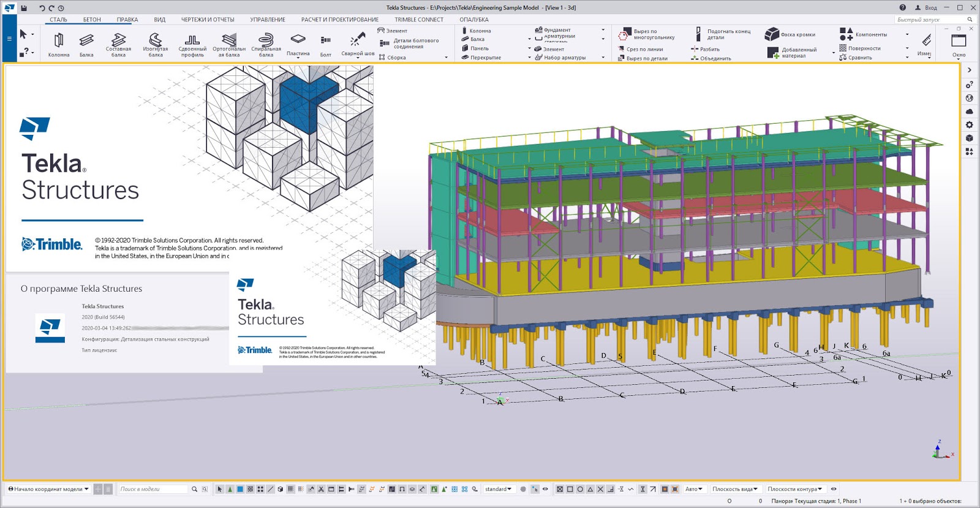Click the Вырез по многоугольнику tool

[x=647, y=34]
